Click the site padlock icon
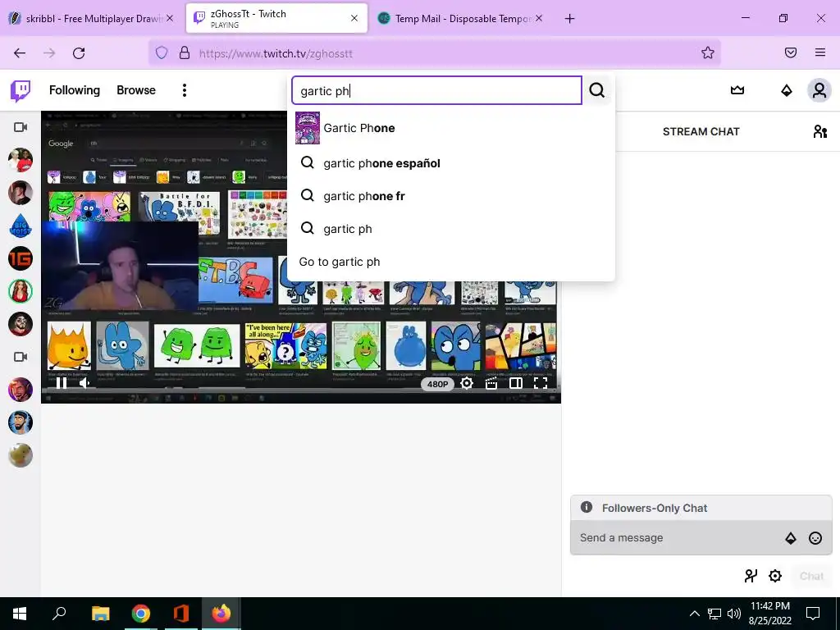Screen dimensions: 840x630 (x=185, y=53)
